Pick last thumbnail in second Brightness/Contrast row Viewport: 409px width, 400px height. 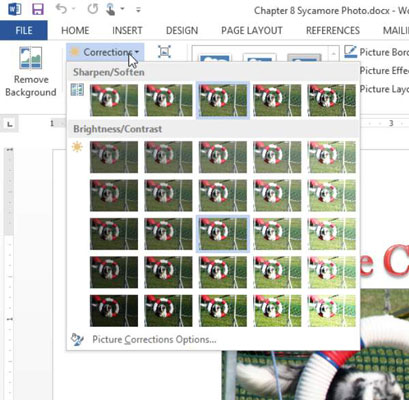point(332,195)
